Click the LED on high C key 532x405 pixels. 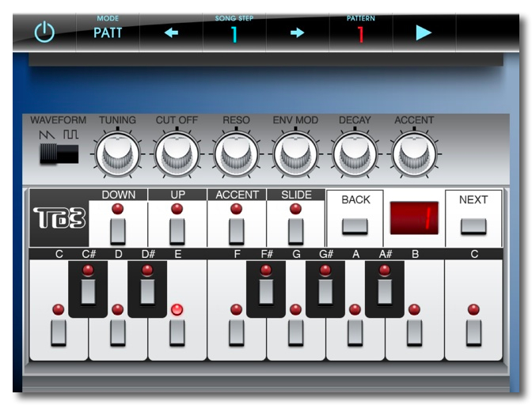[x=473, y=309]
